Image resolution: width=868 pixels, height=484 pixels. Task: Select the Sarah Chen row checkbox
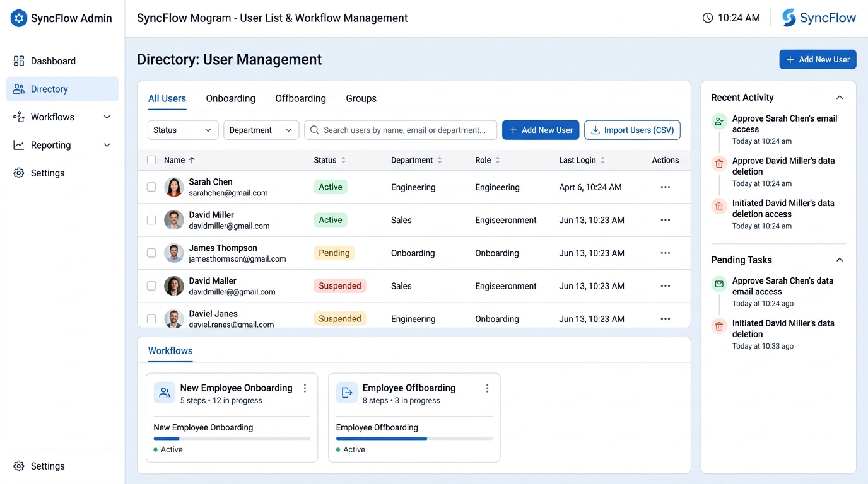point(151,187)
